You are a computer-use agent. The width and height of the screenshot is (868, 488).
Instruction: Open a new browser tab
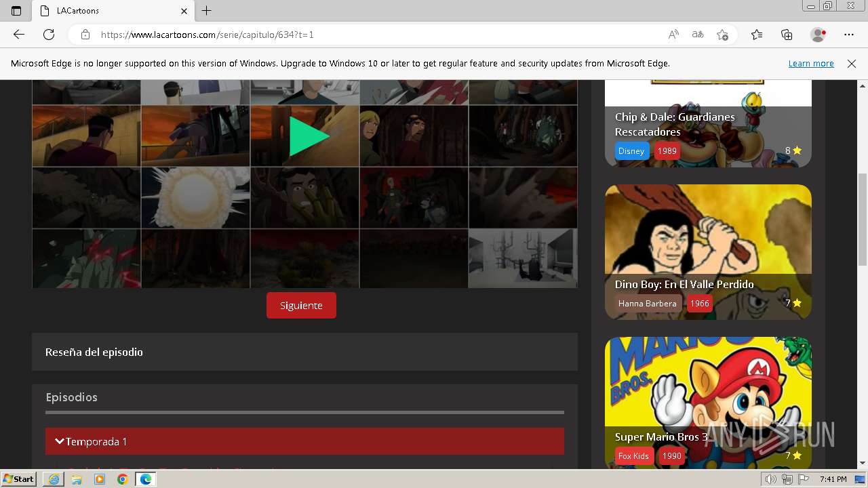pyautogui.click(x=207, y=11)
